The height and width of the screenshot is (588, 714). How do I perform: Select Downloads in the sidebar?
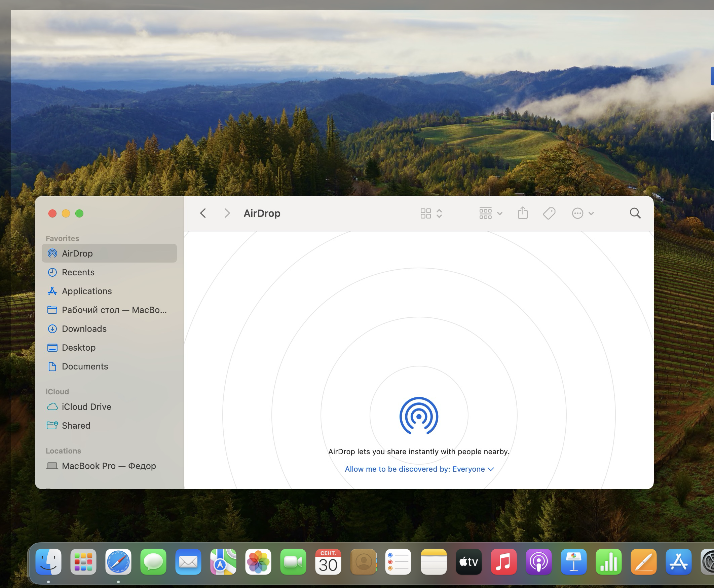coord(84,328)
